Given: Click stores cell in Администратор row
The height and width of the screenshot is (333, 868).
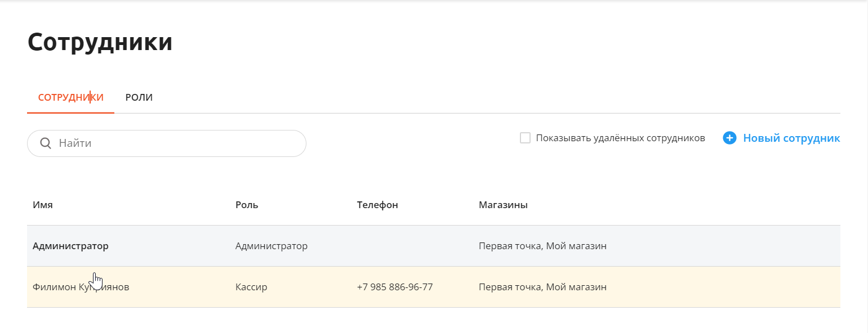Looking at the screenshot, I should 542,246.
